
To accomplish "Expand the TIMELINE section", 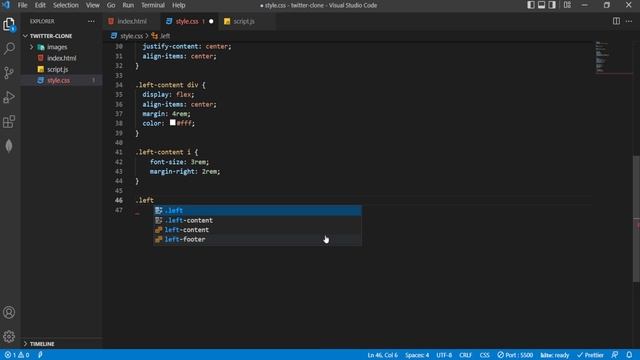I will click(42, 344).
